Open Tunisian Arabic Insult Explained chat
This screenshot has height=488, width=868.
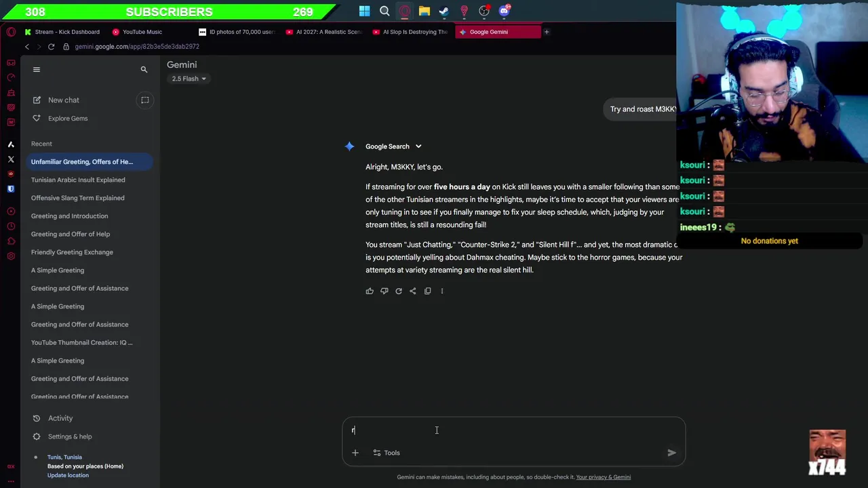[78, 180]
